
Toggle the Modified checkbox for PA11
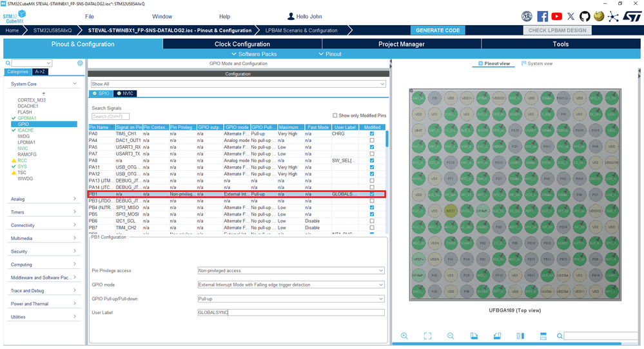tap(372, 167)
